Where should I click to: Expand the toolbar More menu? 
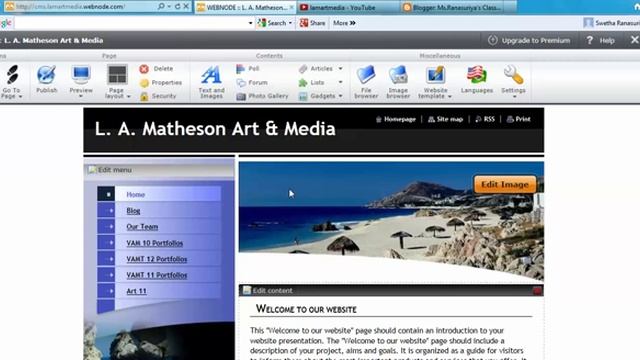[x=344, y=23]
